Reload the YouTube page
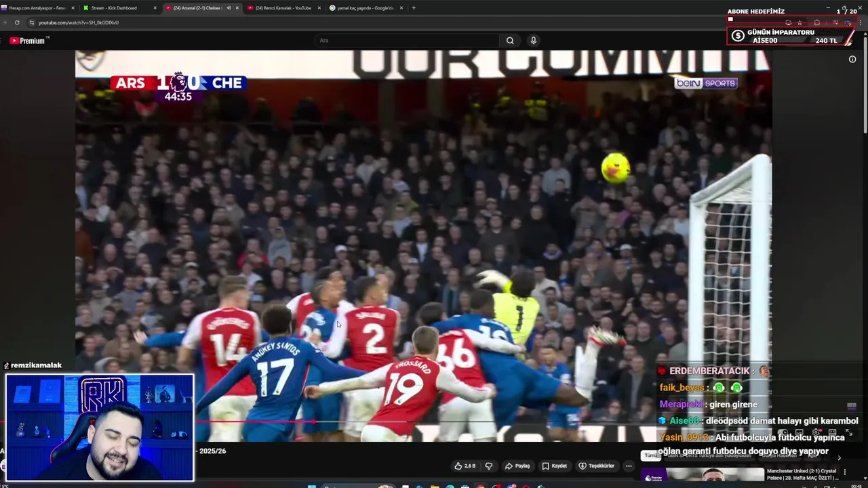 click(17, 22)
